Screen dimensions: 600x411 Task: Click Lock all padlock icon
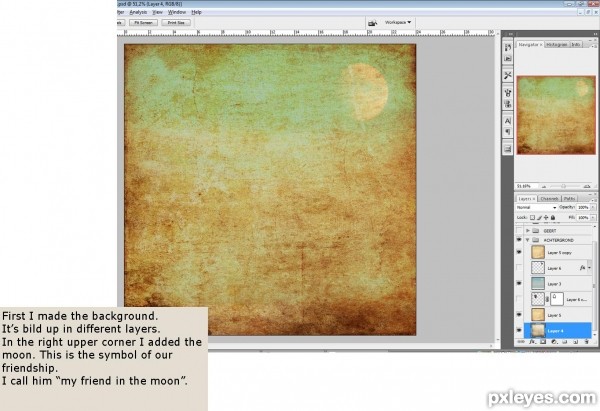click(553, 218)
